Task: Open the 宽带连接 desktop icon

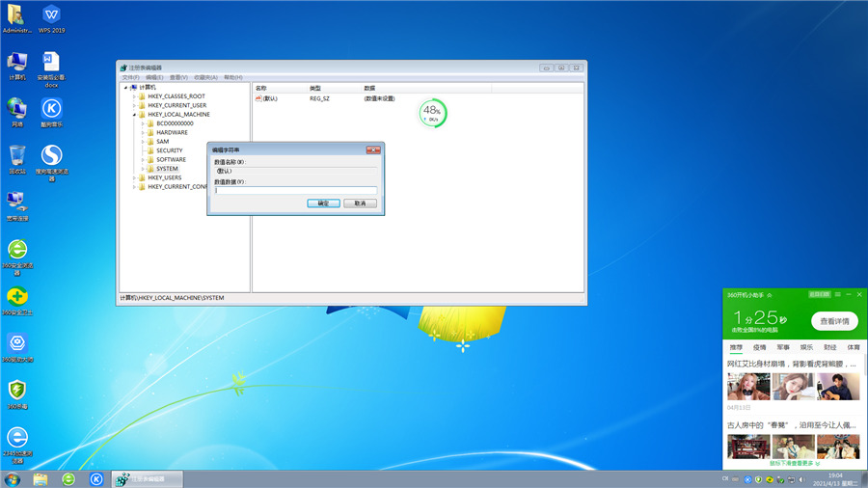Action: pyautogui.click(x=17, y=206)
